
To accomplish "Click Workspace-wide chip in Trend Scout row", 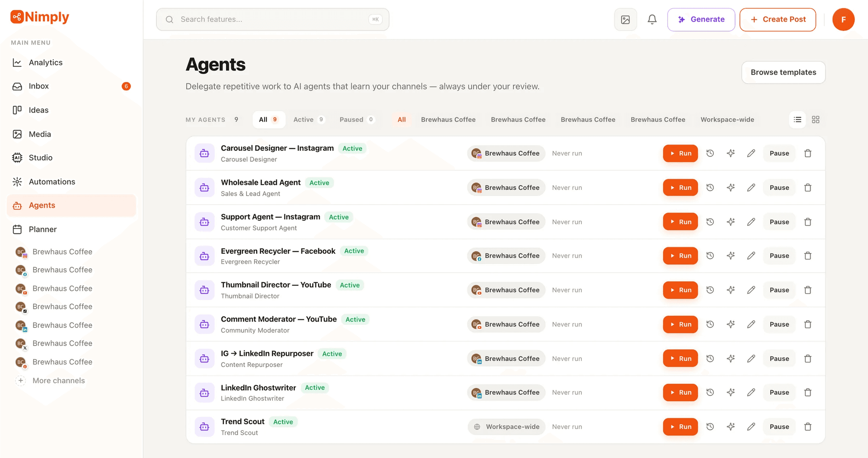I will (506, 427).
